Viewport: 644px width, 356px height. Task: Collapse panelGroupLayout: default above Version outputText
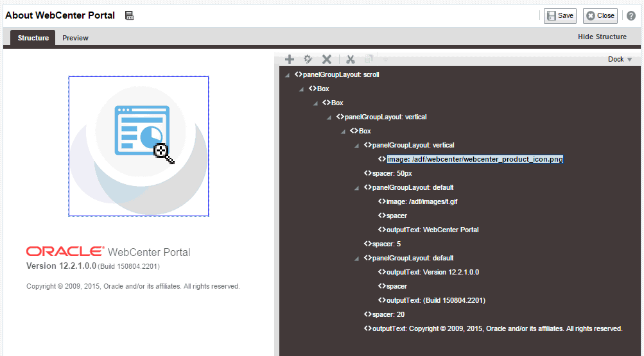click(x=356, y=259)
